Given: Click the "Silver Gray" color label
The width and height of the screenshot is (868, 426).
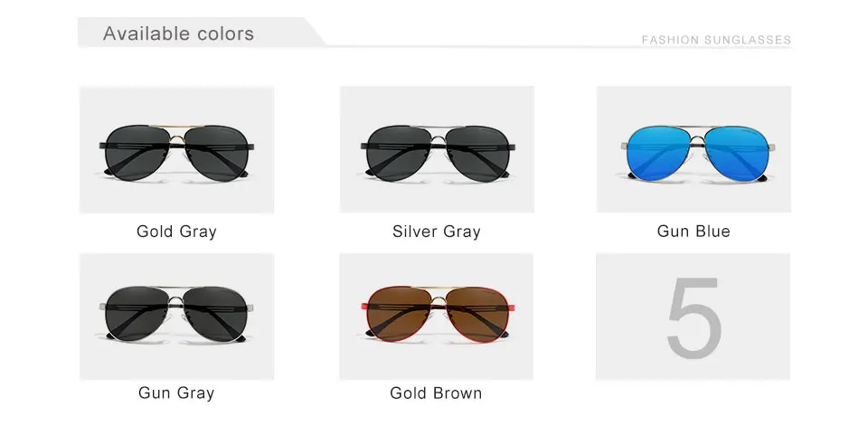Looking at the screenshot, I should [437, 232].
